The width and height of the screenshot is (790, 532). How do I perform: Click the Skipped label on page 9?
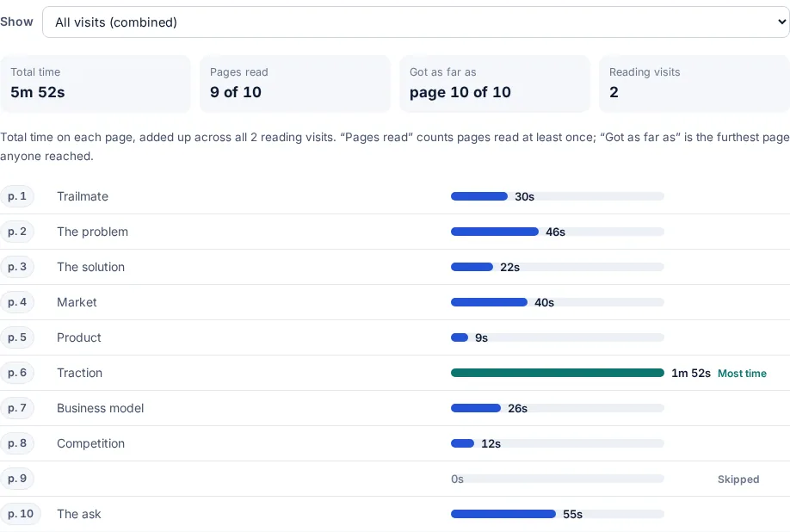738,479
